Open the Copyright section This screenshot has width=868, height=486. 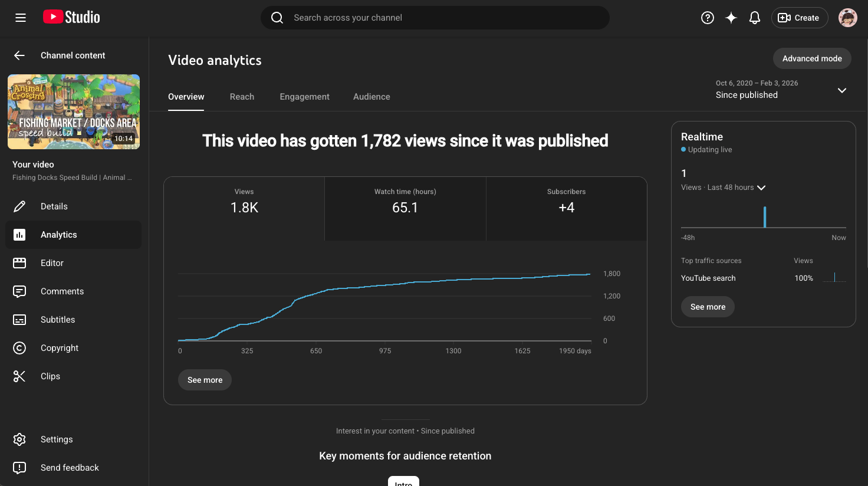60,347
